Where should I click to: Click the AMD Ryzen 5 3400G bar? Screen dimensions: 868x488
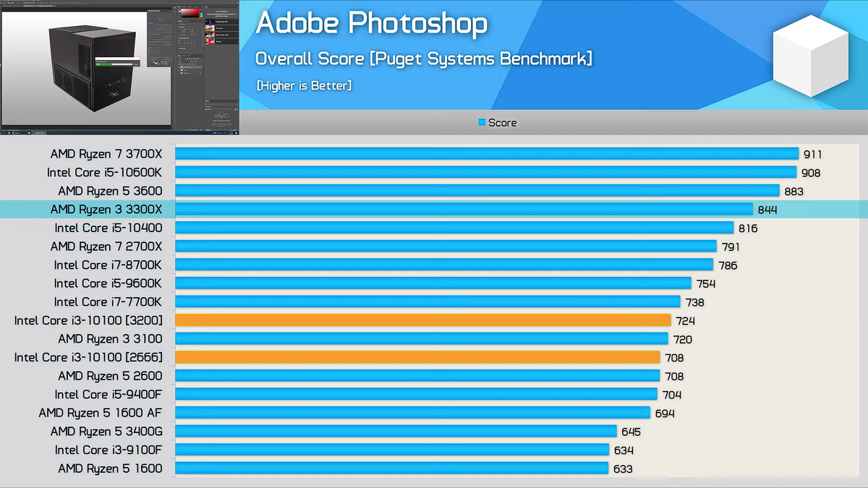pyautogui.click(x=396, y=432)
